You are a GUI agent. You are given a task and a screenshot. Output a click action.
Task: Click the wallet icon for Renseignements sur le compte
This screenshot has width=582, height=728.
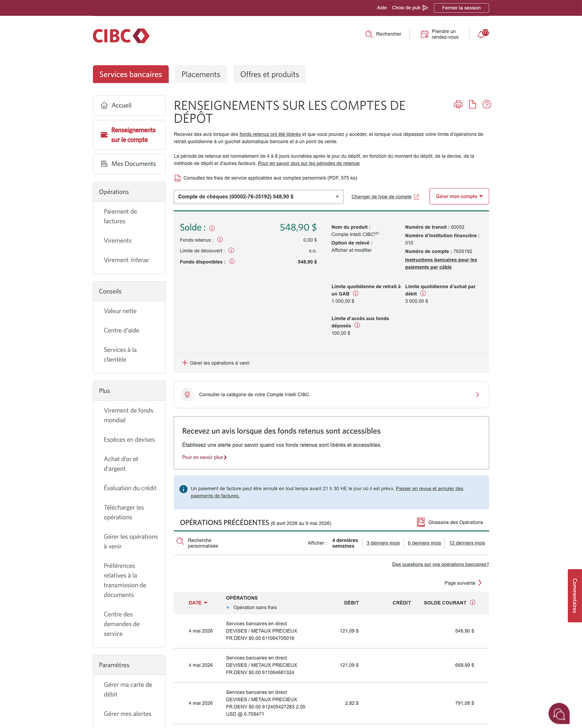[104, 135]
